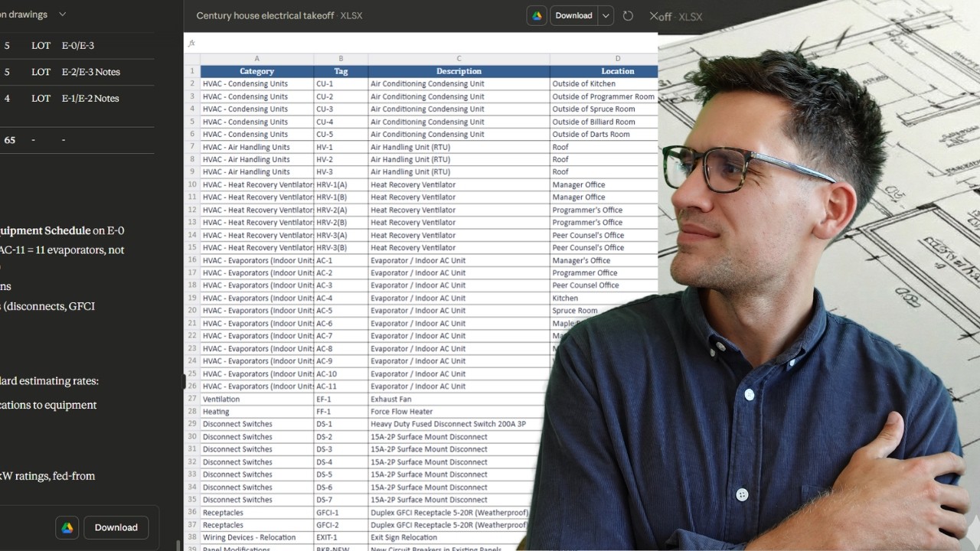Image resolution: width=980 pixels, height=551 pixels.
Task: Click the "Location" header cell
Action: pyautogui.click(x=603, y=71)
